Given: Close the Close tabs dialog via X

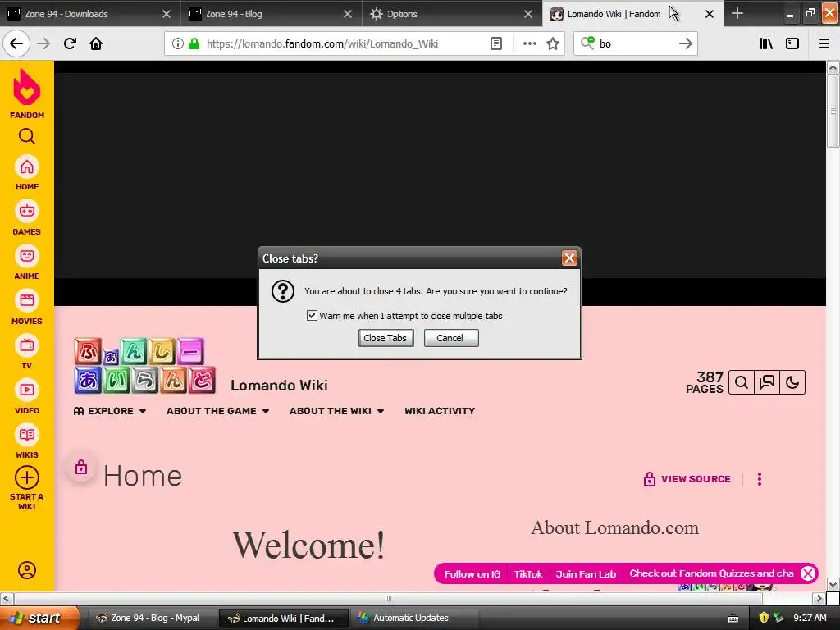Looking at the screenshot, I should click(x=569, y=258).
